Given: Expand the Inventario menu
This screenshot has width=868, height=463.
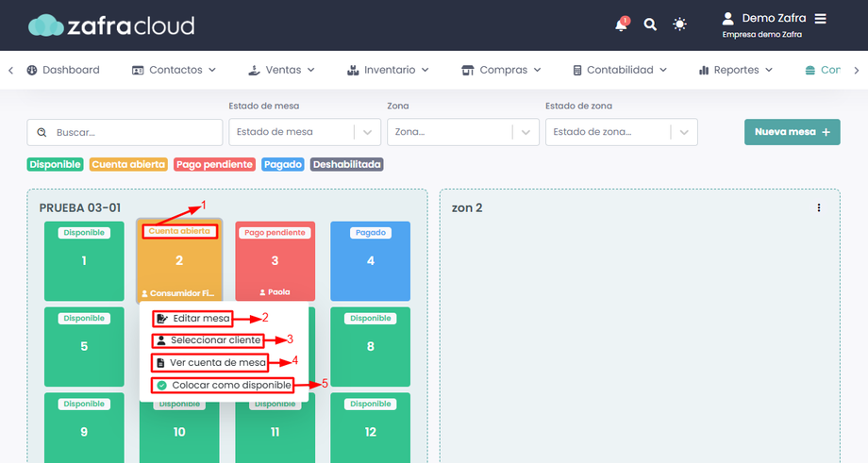Looking at the screenshot, I should tap(388, 70).
